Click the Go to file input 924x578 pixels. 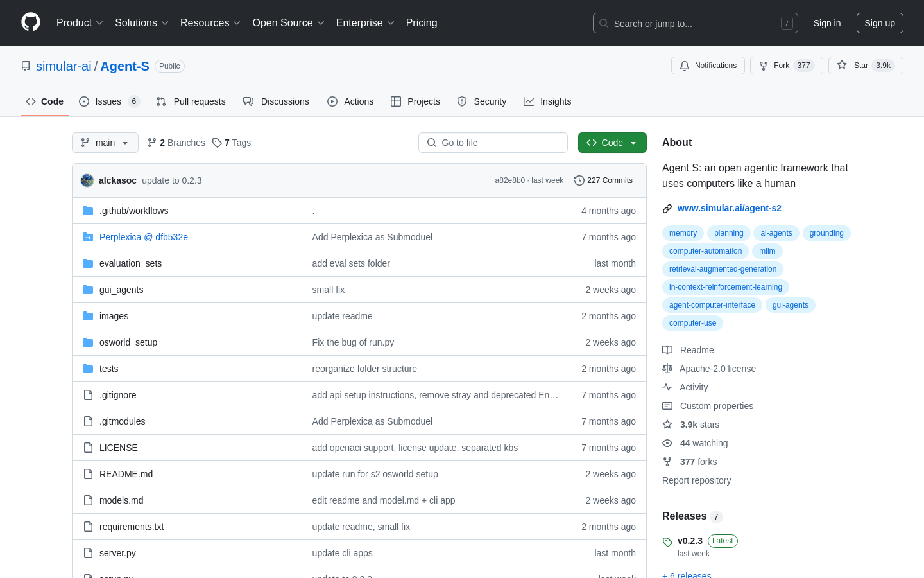click(493, 143)
